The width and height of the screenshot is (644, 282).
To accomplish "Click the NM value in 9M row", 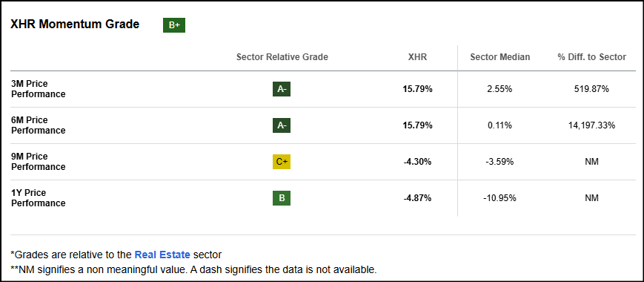I will 592,162.
